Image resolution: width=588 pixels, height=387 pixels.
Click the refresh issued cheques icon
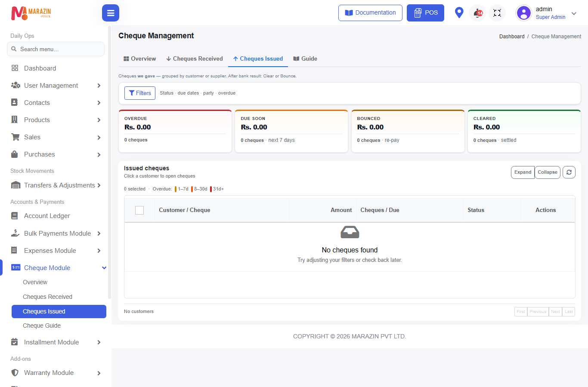click(569, 172)
